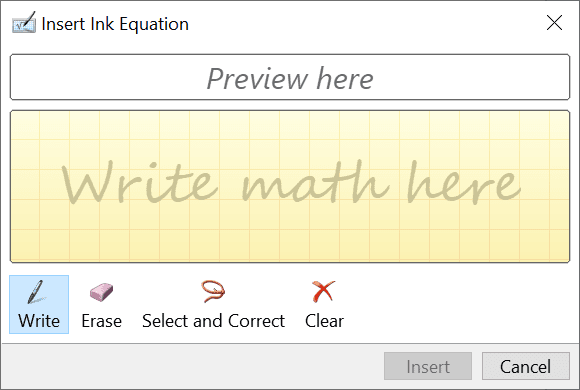Click the Insert Ink Equation title bar icon
580x390 pixels.
point(24,23)
